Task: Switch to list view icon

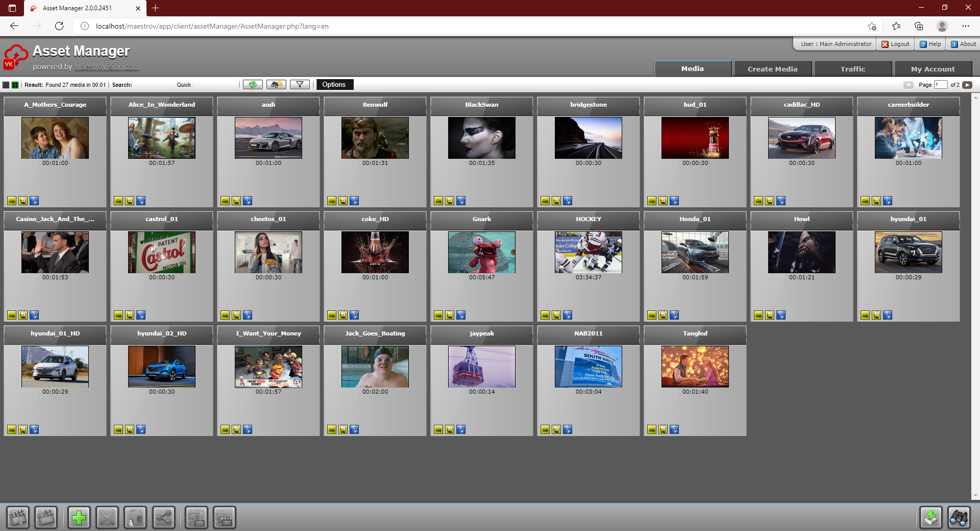Action: point(6,85)
